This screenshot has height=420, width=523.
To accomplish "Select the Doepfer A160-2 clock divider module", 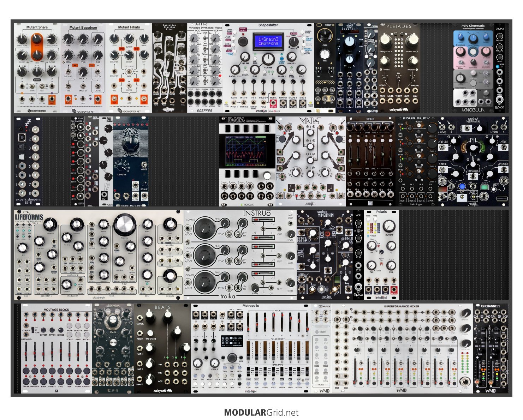I will tap(78, 161).
